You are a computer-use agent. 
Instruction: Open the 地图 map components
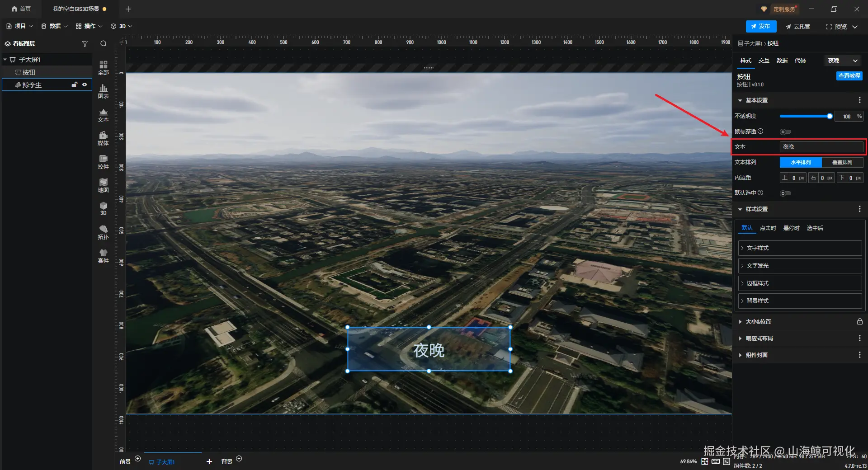coord(104,185)
